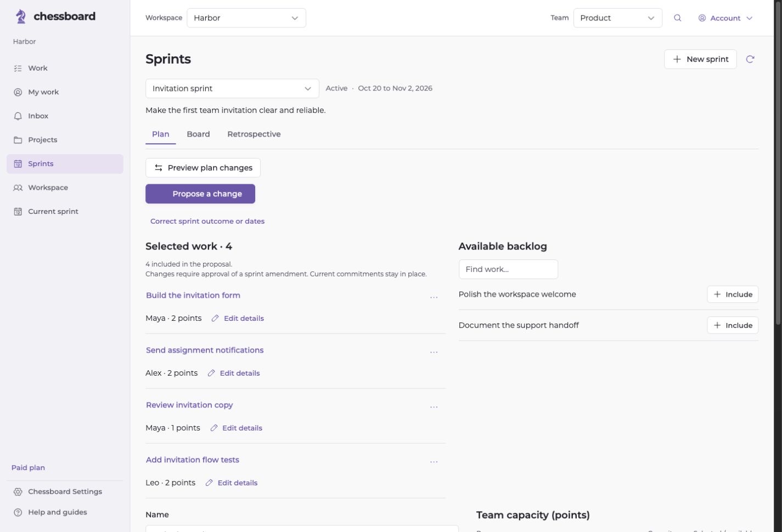Open the Account menu
The height and width of the screenshot is (532, 782).
coord(725,18)
